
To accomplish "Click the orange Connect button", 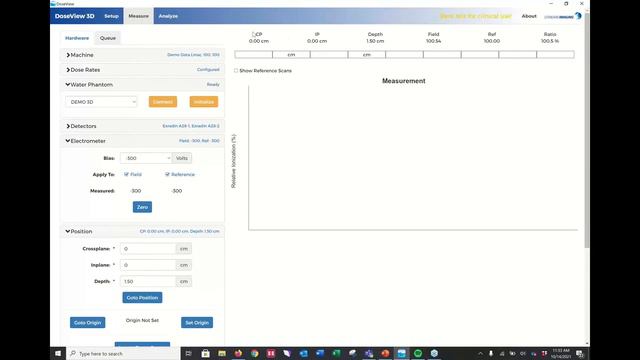I will pos(163,102).
